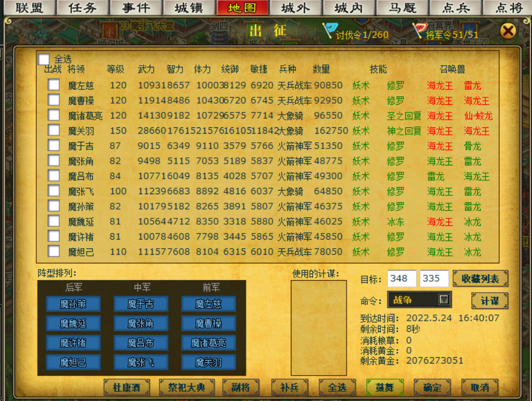Select the 点将 tab
This screenshot has height=401, width=532.
(x=508, y=7)
